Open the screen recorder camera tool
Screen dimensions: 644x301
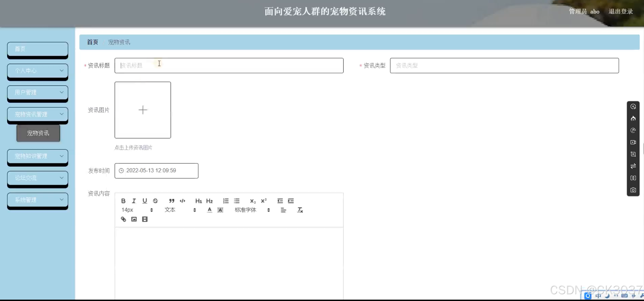pos(633,190)
